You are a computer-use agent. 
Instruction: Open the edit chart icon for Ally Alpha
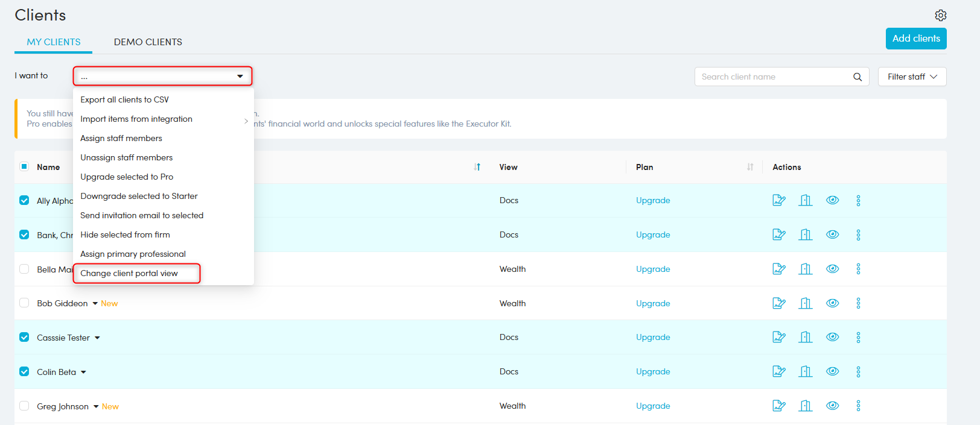(778, 200)
